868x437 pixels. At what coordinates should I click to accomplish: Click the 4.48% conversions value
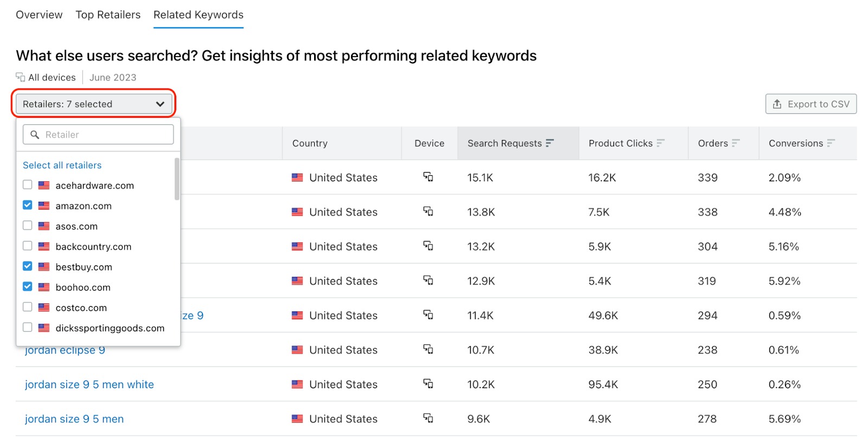784,212
